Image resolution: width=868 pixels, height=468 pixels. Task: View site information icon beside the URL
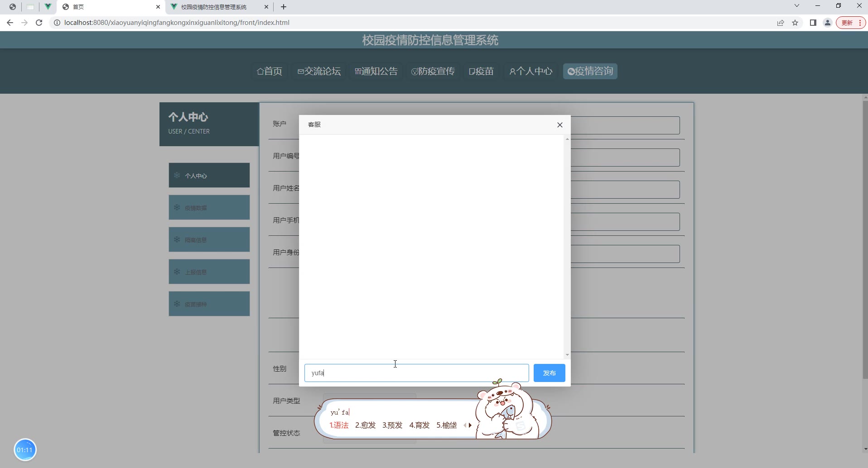pos(57,23)
